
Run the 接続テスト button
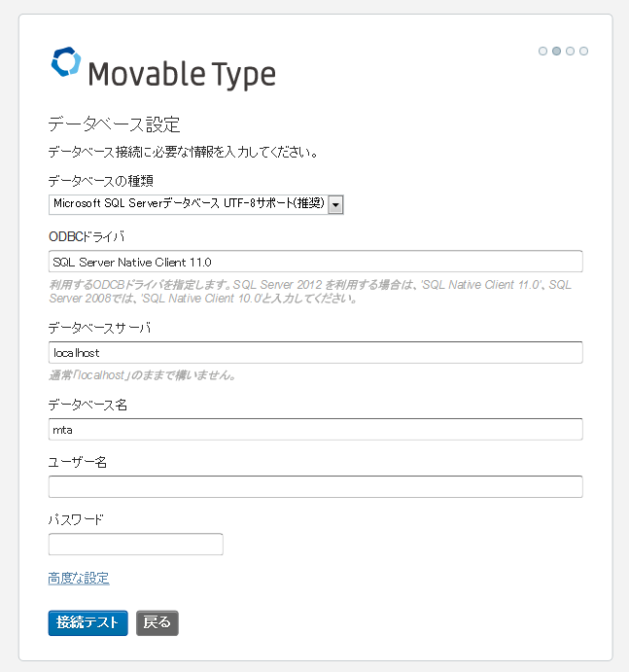tap(87, 622)
